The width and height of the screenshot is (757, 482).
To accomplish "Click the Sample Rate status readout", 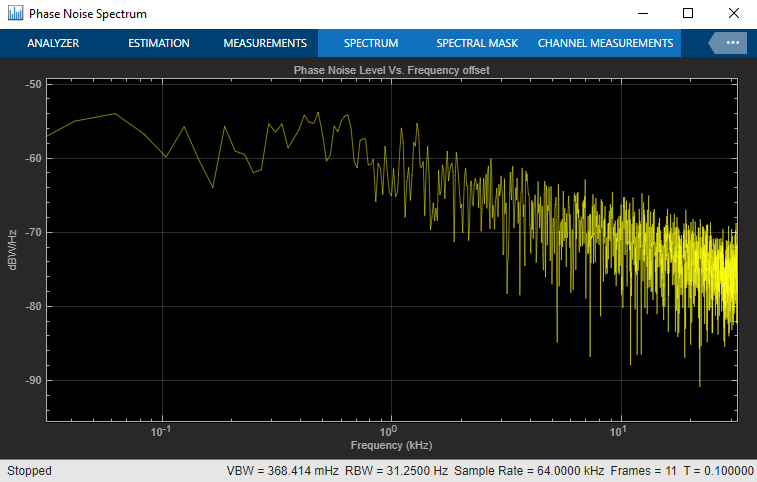I will click(529, 471).
